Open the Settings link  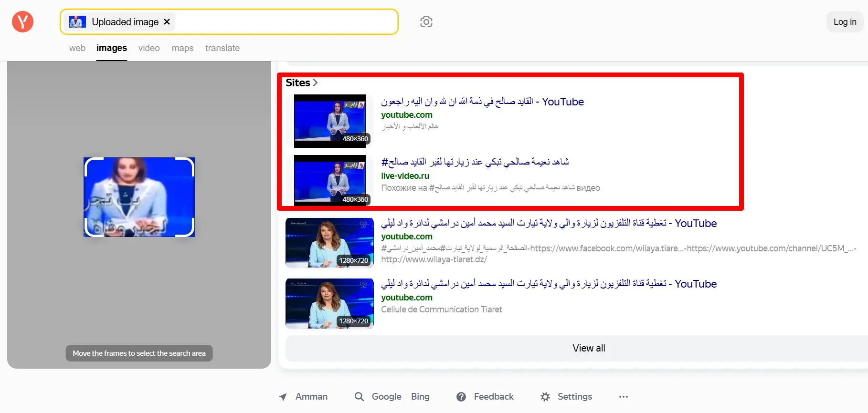pyautogui.click(x=575, y=397)
